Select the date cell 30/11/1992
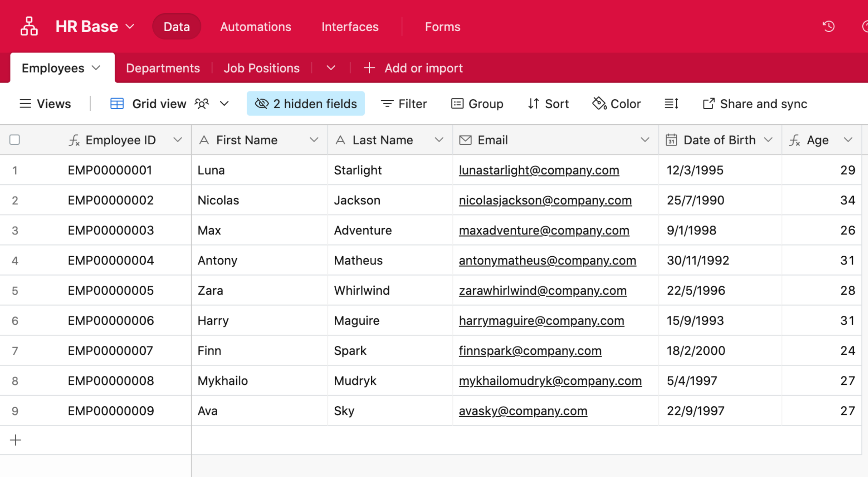The height and width of the screenshot is (477, 868). (721, 260)
